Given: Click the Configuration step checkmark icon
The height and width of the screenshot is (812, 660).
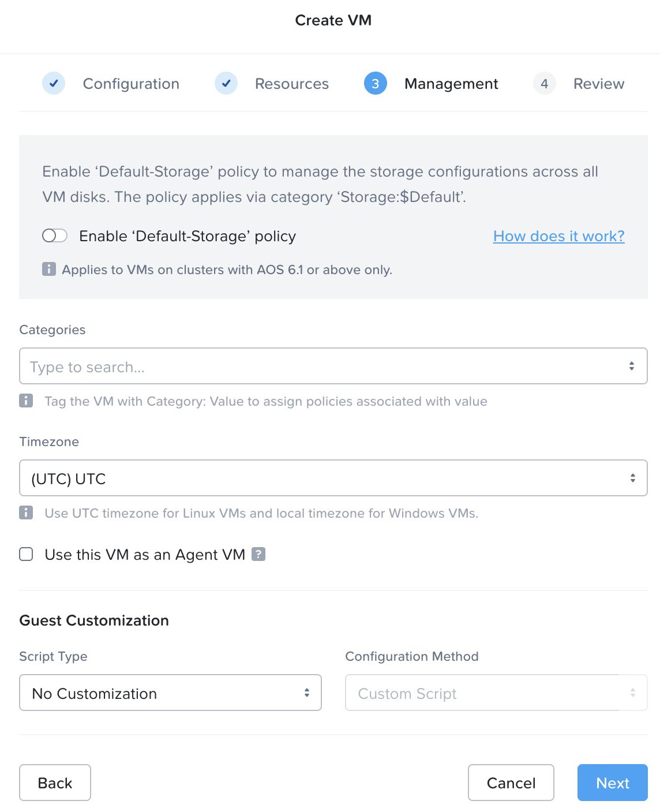Looking at the screenshot, I should (x=54, y=83).
